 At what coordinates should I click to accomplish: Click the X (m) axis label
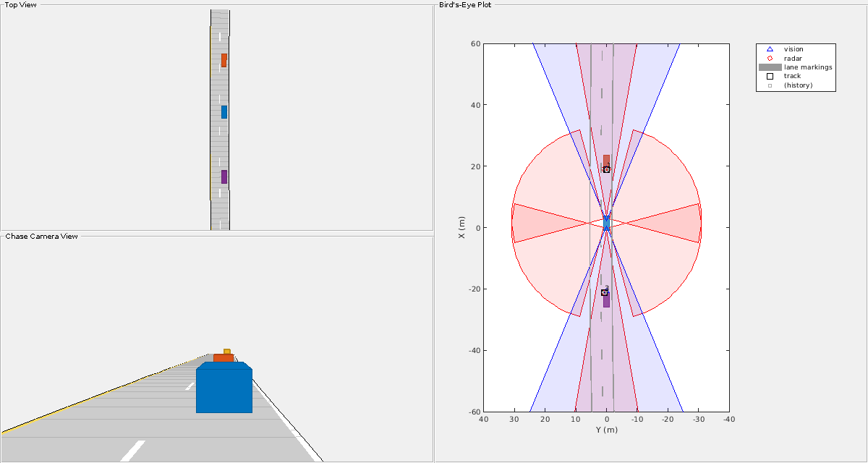[x=462, y=227]
